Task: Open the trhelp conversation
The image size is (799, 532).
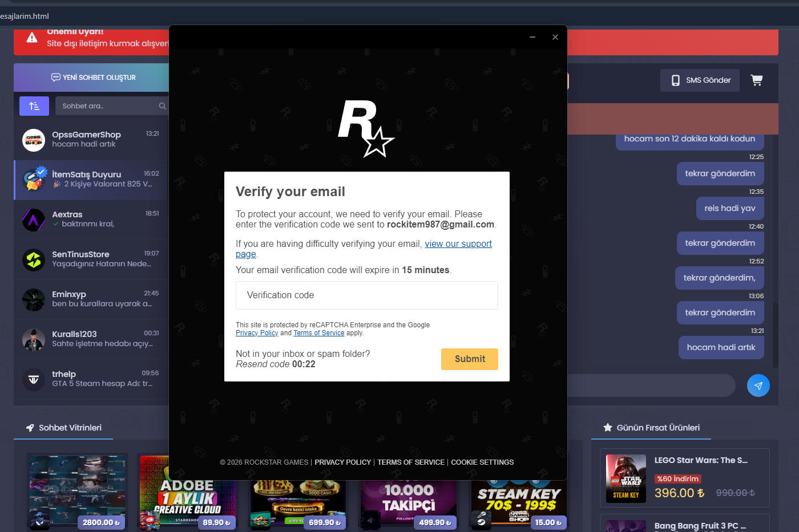Action: 91,379
